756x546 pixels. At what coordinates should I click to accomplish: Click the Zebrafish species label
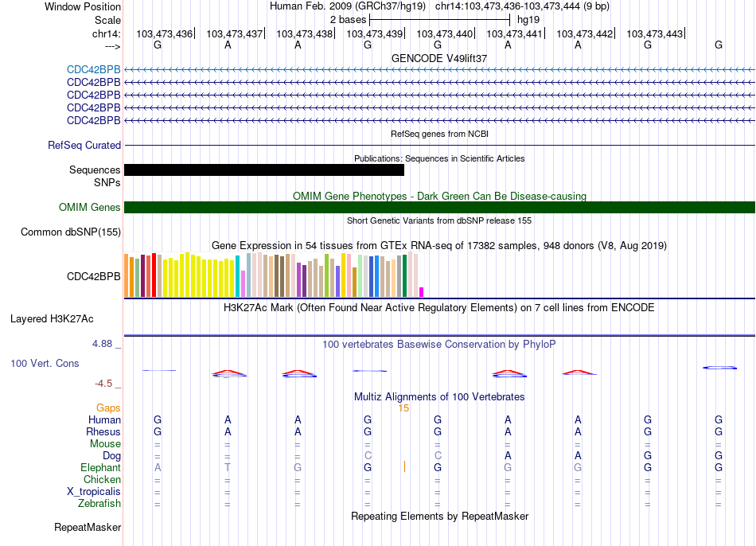(99, 504)
